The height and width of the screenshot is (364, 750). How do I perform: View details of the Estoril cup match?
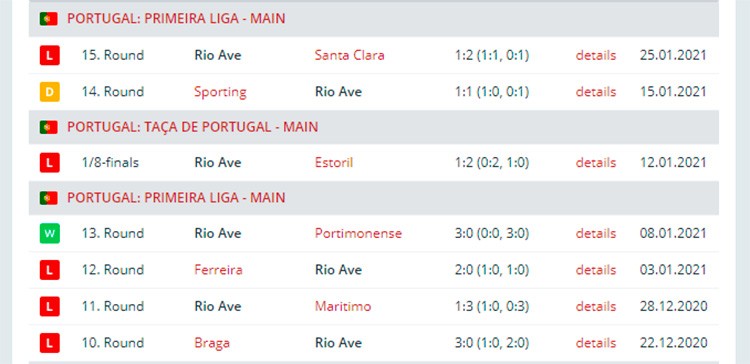pyautogui.click(x=596, y=163)
